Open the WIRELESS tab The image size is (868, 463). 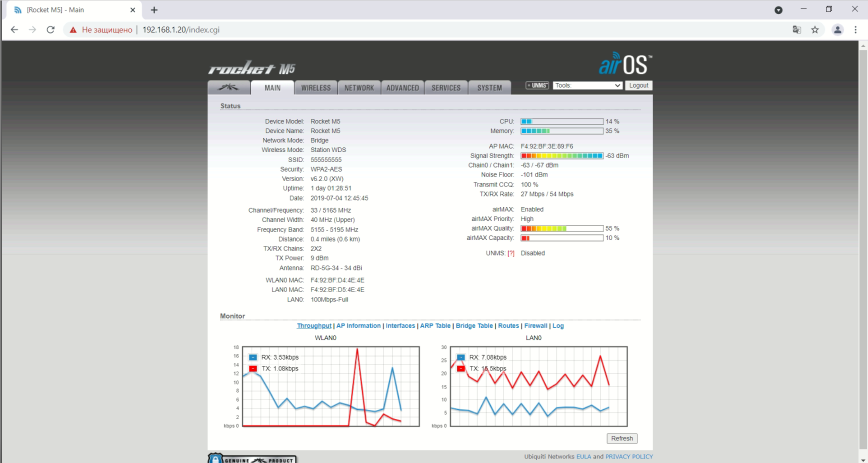coord(316,87)
